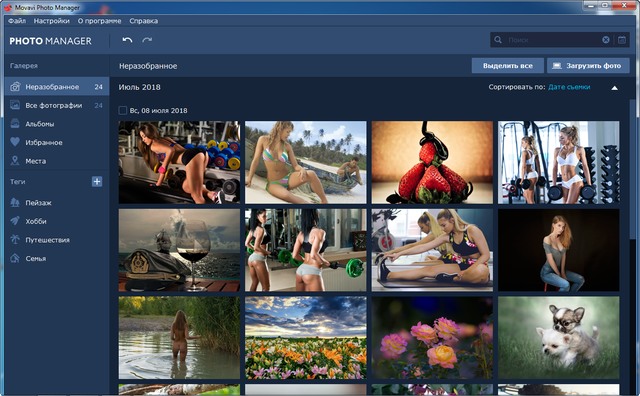This screenshot has height=396, width=640.
Task: Click the house icon next to Семья
Action: 15,258
